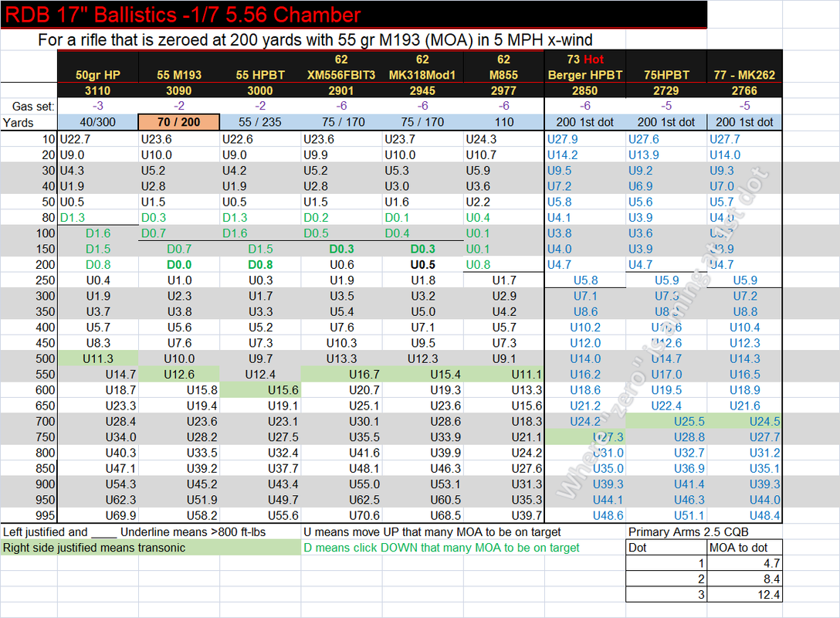This screenshot has width=840, height=618.
Task: Select green highlighted cell 'U16.7'
Action: [341, 374]
